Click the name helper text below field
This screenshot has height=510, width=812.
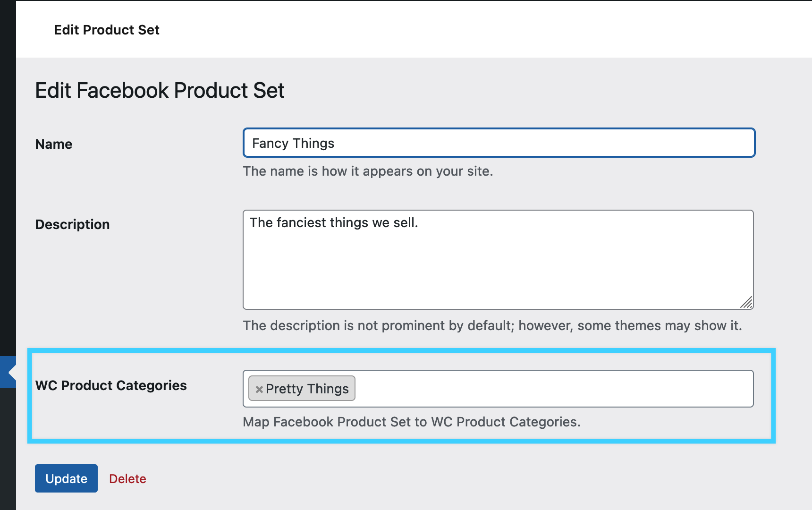368,171
